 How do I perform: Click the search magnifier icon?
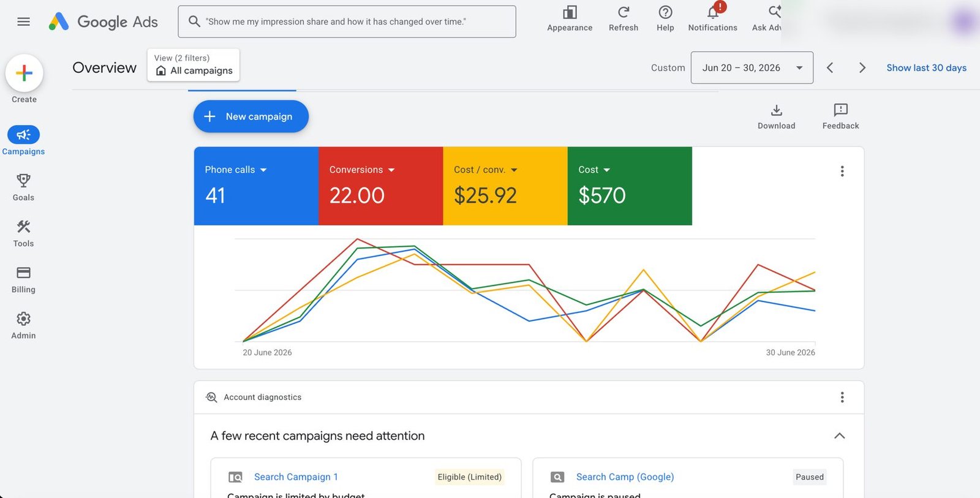(x=194, y=21)
